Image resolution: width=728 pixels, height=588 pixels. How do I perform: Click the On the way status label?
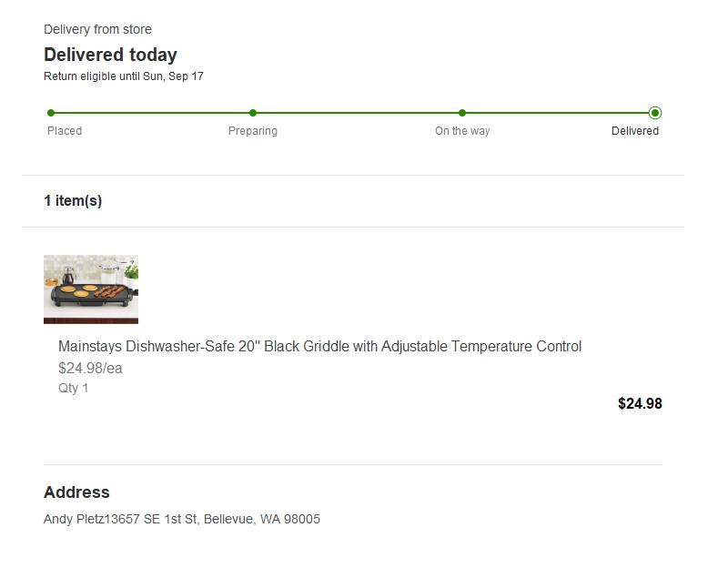462,131
